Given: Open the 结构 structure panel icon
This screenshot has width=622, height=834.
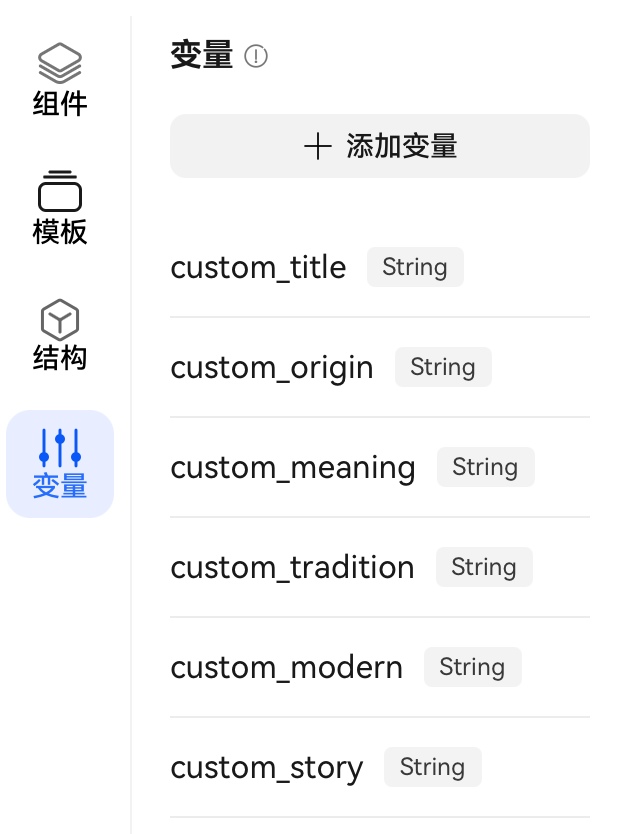Looking at the screenshot, I should pos(60,320).
